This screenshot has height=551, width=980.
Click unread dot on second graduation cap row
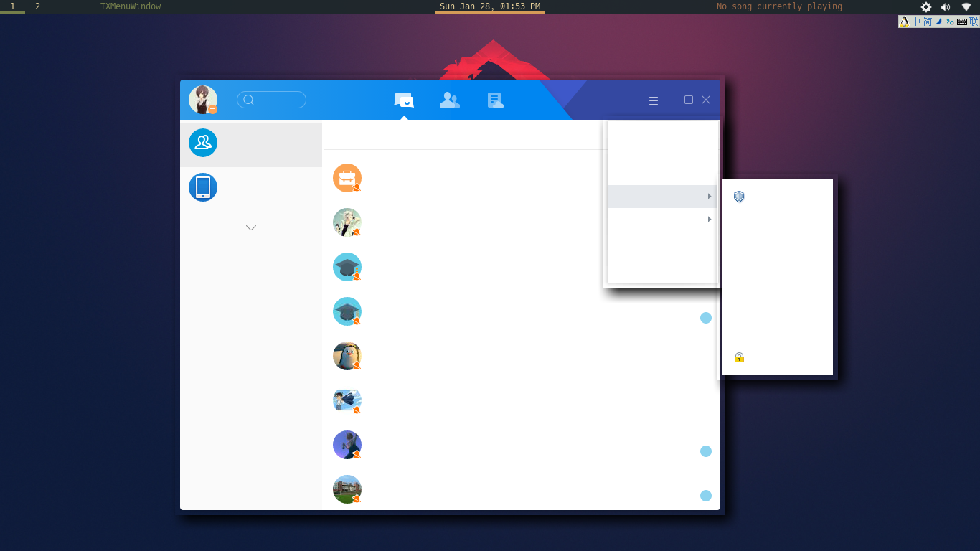pyautogui.click(x=706, y=318)
